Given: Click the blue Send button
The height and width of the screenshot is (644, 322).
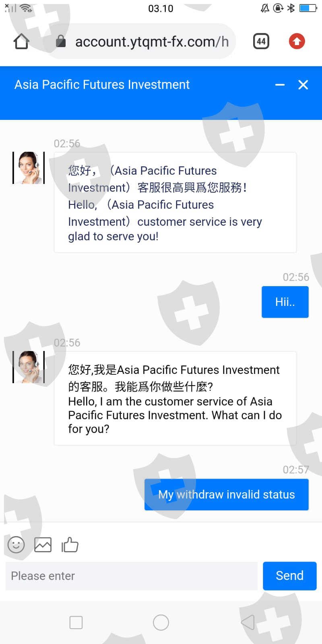Looking at the screenshot, I should [289, 576].
